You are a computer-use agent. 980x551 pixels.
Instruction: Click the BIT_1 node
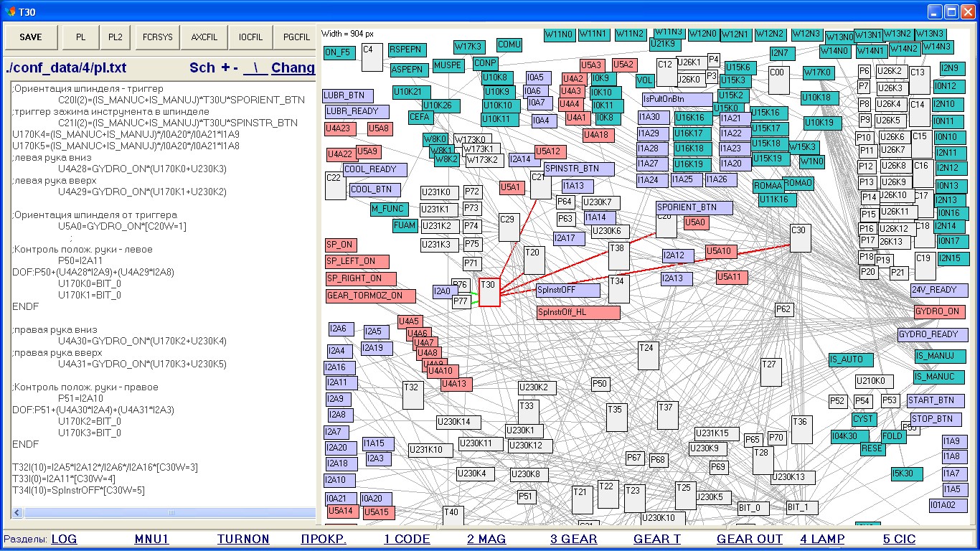pos(801,507)
